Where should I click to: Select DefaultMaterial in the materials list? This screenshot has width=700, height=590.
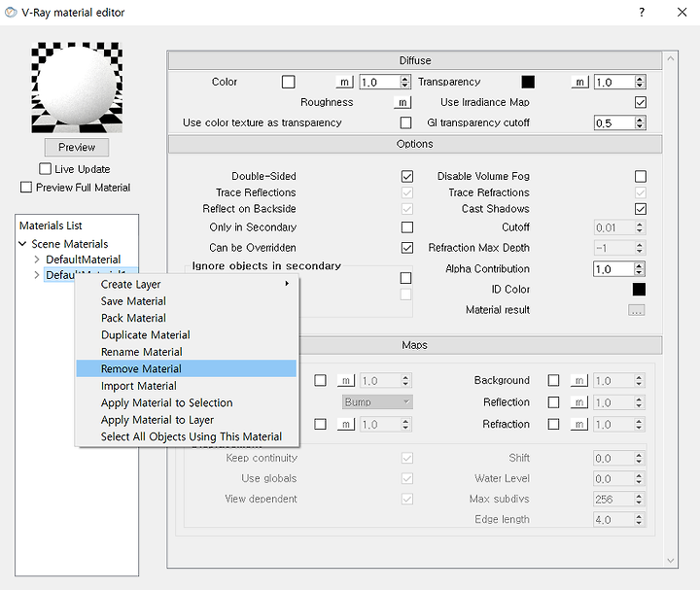(x=83, y=260)
